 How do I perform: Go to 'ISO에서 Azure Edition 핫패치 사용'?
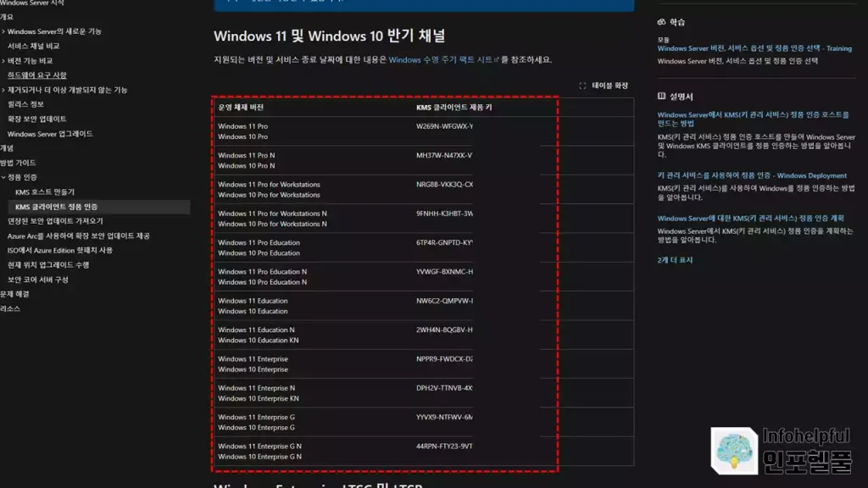point(60,250)
